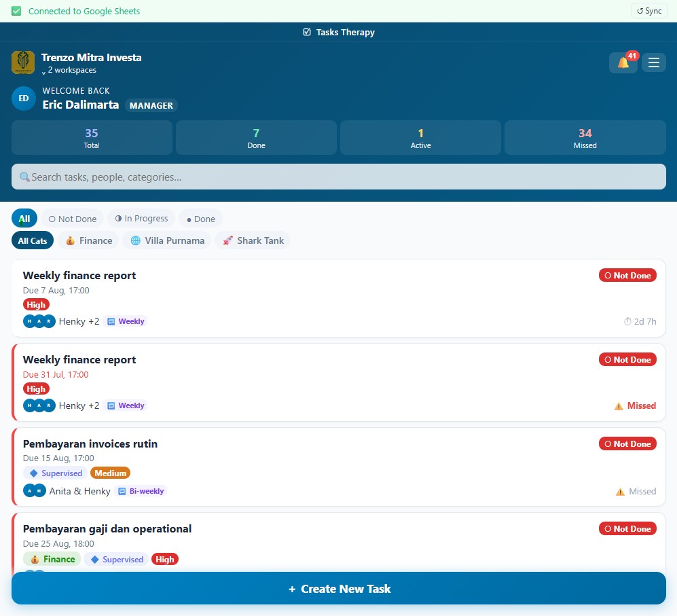Click the Bi-weekly recurrence tag
This screenshot has width=677, height=616.
pos(141,491)
